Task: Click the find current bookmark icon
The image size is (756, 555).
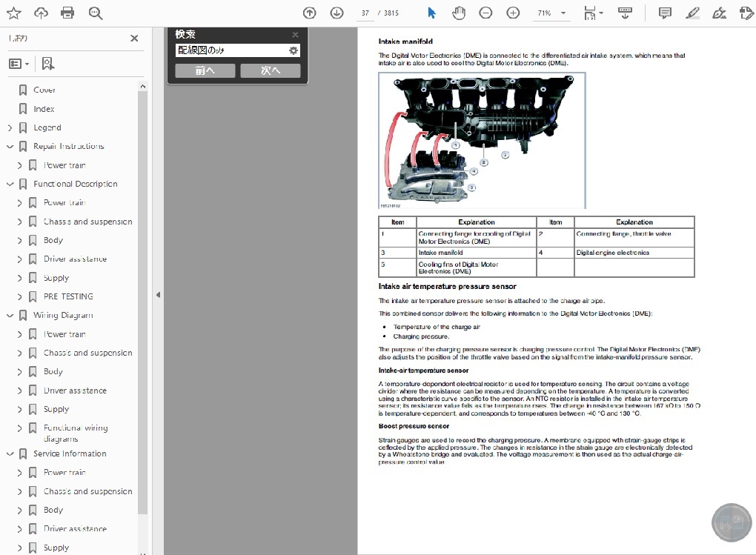Action: point(48,64)
